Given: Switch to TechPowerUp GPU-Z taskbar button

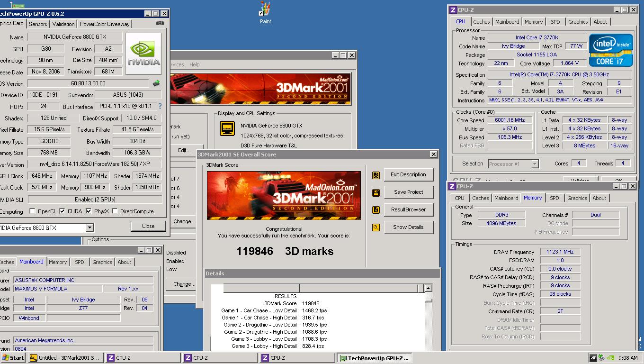Looking at the screenshot, I should [374, 358].
